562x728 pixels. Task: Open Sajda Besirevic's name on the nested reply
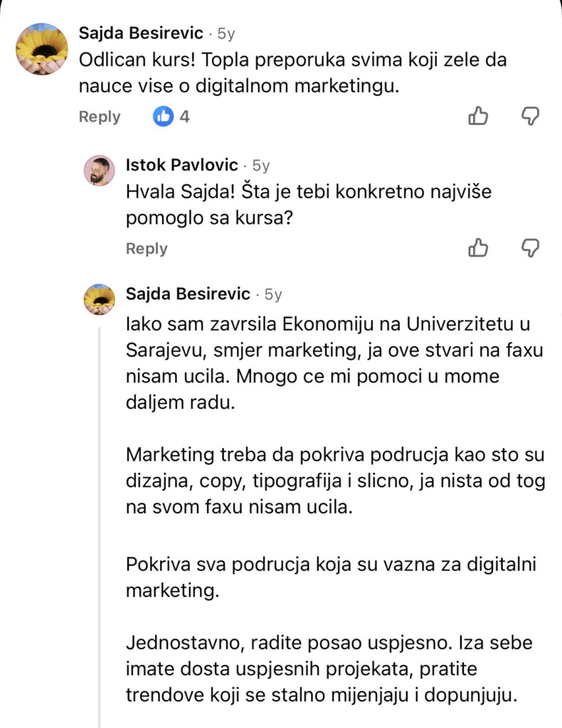(x=188, y=294)
